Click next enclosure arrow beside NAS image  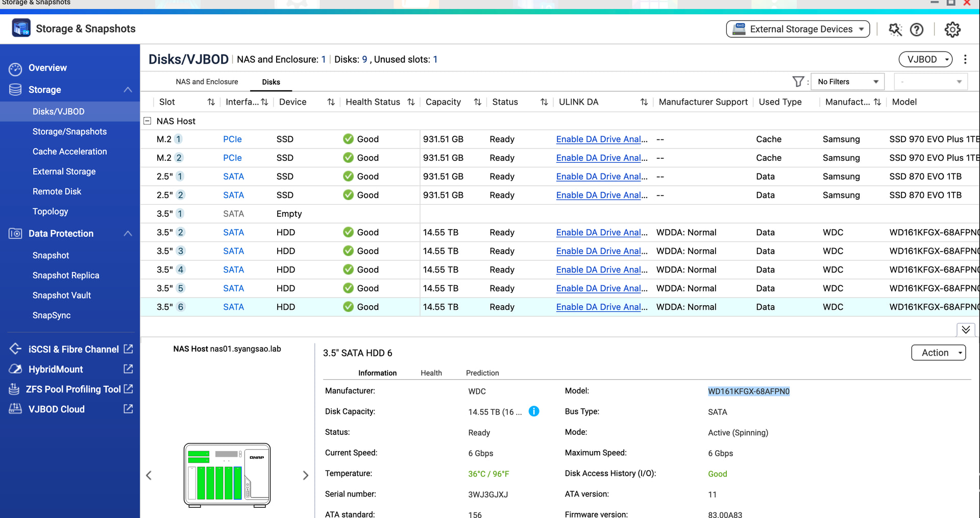(305, 476)
